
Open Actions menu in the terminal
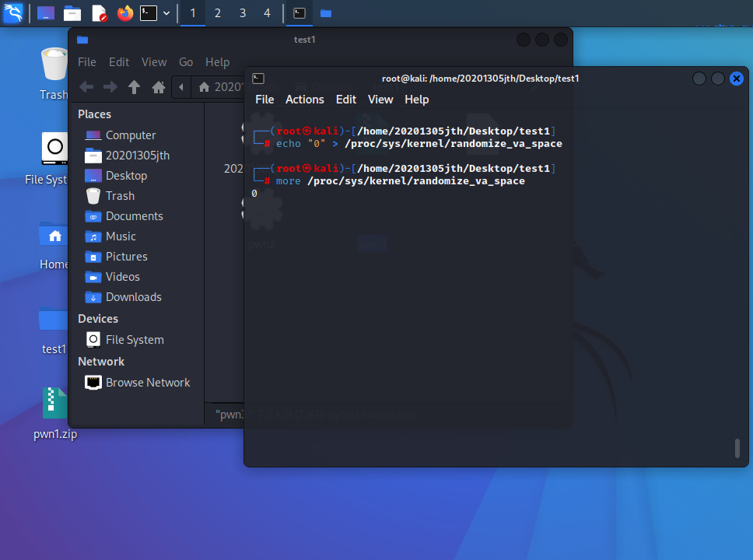pos(304,100)
